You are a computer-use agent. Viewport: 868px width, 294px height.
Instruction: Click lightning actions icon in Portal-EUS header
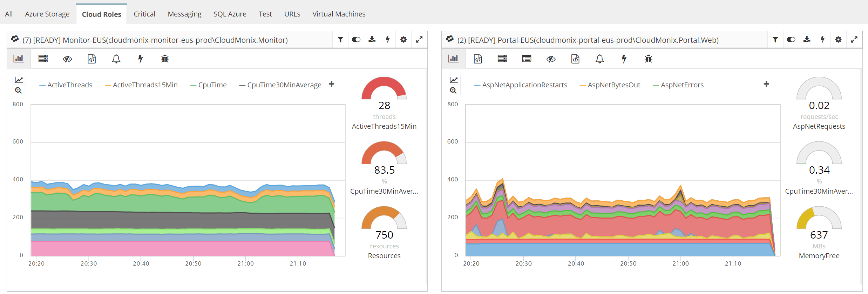[x=823, y=39]
